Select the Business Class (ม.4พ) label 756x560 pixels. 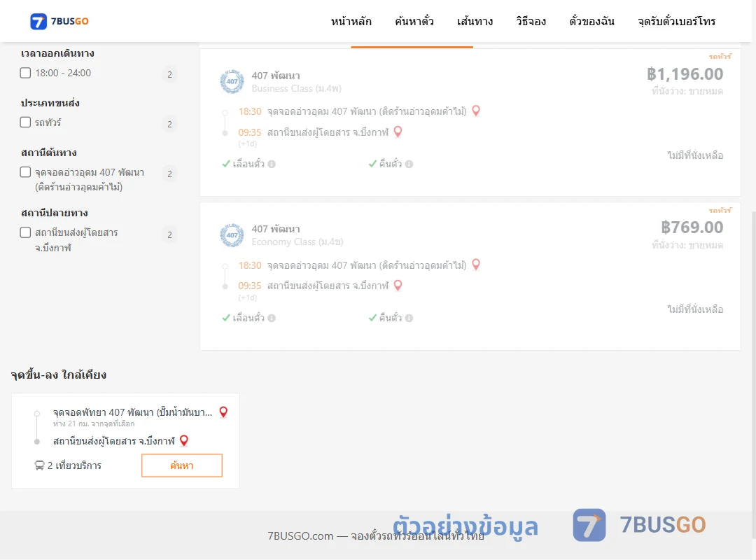pyautogui.click(x=297, y=88)
